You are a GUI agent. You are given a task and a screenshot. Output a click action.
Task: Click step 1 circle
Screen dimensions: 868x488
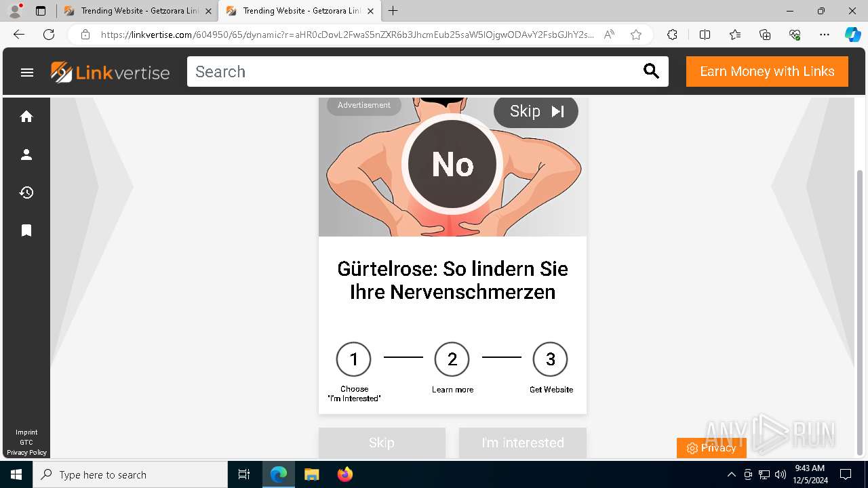tap(354, 359)
